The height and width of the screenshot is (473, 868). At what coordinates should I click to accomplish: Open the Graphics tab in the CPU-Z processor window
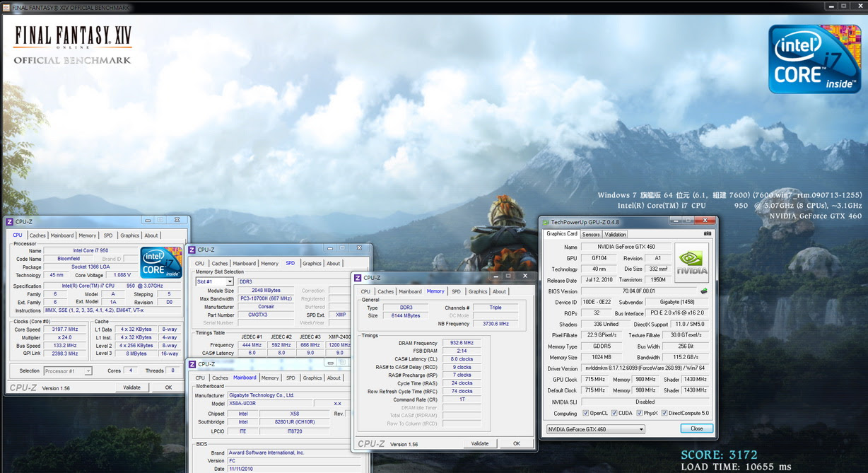tap(129, 235)
